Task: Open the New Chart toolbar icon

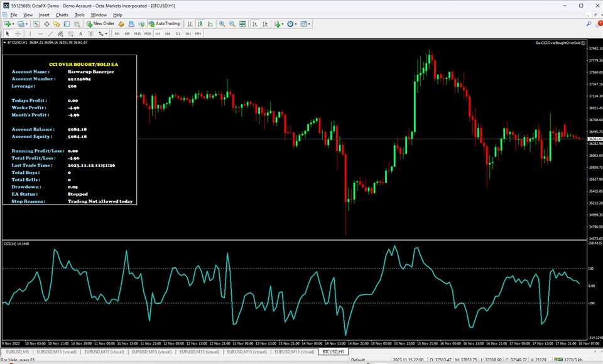Action: (8, 24)
